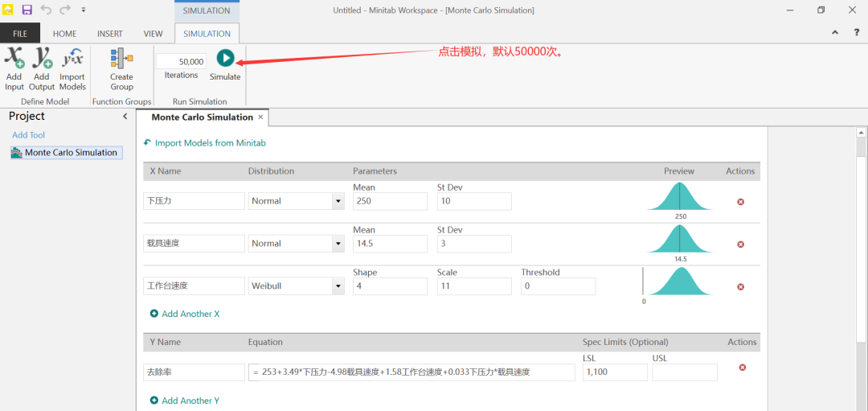Viewport: 868px width, 411px height.
Task: Click Add Another X link
Action: pyautogui.click(x=185, y=314)
